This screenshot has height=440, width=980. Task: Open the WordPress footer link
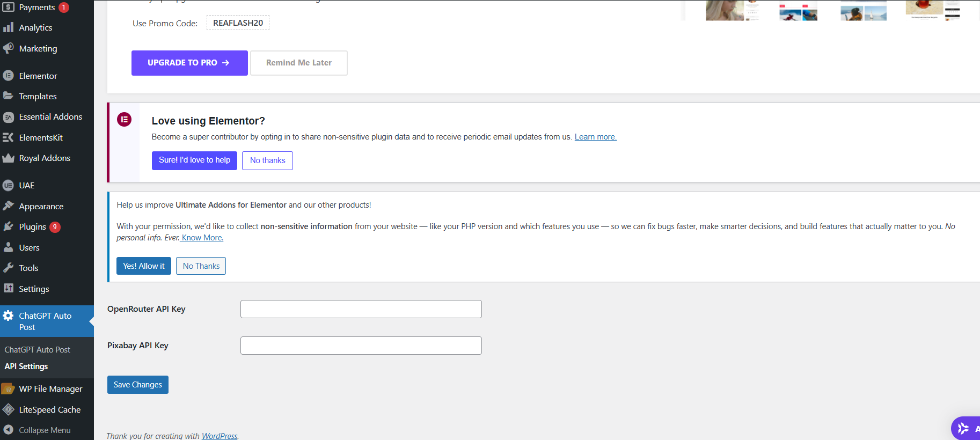[x=220, y=436]
